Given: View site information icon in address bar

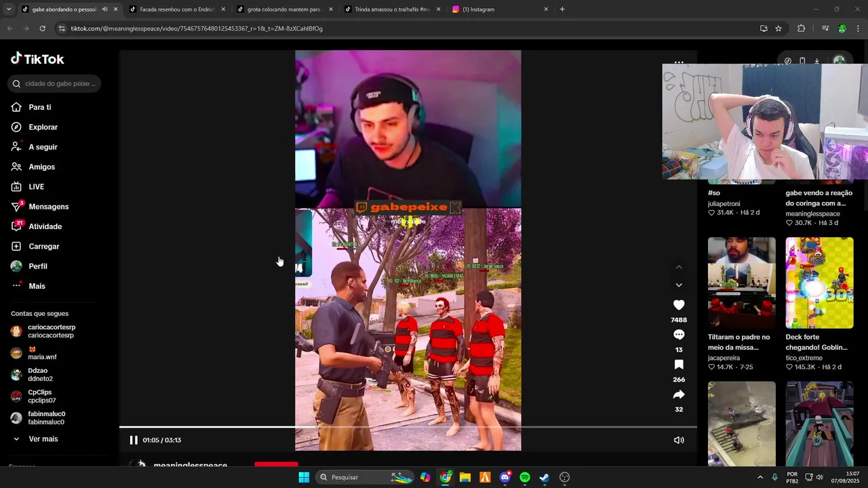Looking at the screenshot, I should (62, 28).
